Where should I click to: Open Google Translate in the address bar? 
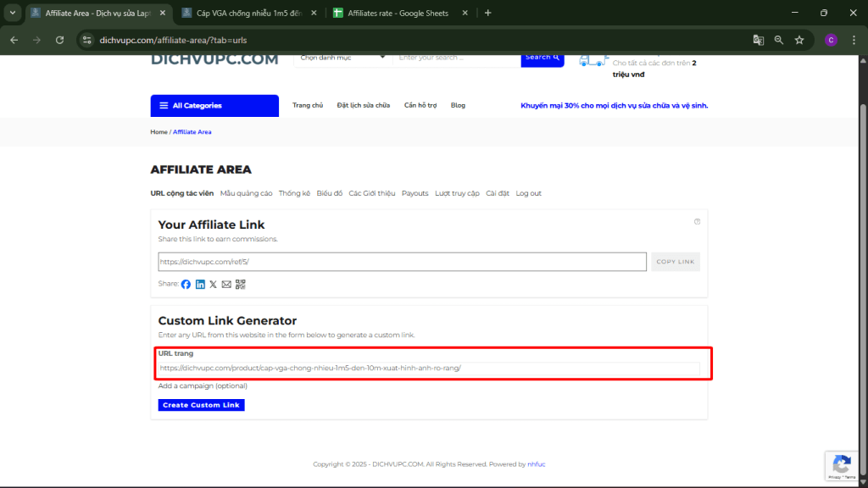[x=757, y=40]
